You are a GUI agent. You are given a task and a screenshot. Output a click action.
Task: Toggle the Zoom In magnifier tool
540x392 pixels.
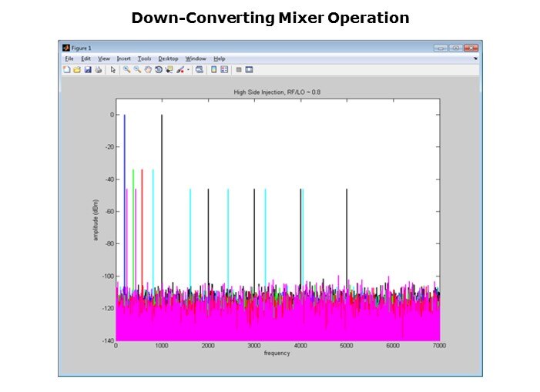[126, 69]
